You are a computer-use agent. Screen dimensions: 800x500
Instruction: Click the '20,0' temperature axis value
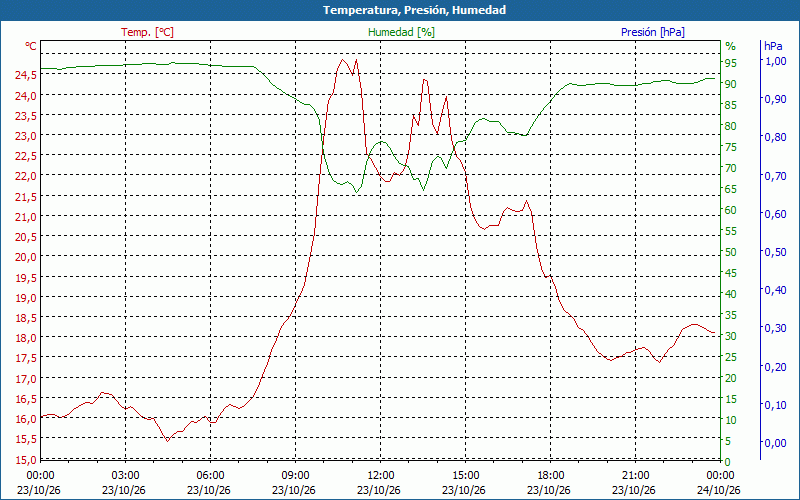tap(26, 257)
